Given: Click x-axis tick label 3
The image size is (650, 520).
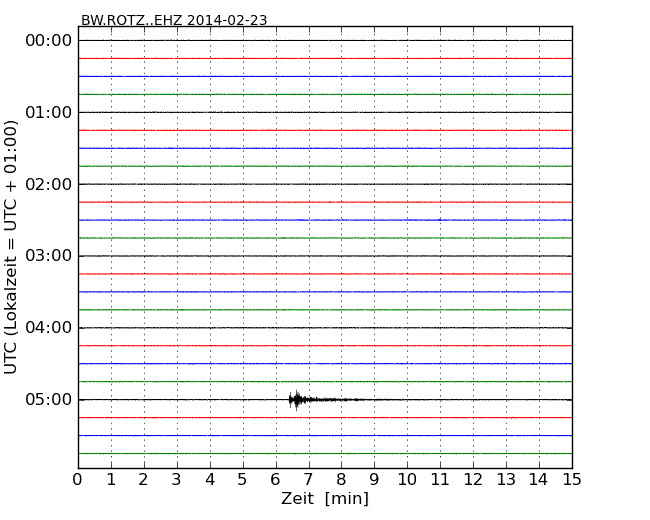Looking at the screenshot, I should point(177,480).
